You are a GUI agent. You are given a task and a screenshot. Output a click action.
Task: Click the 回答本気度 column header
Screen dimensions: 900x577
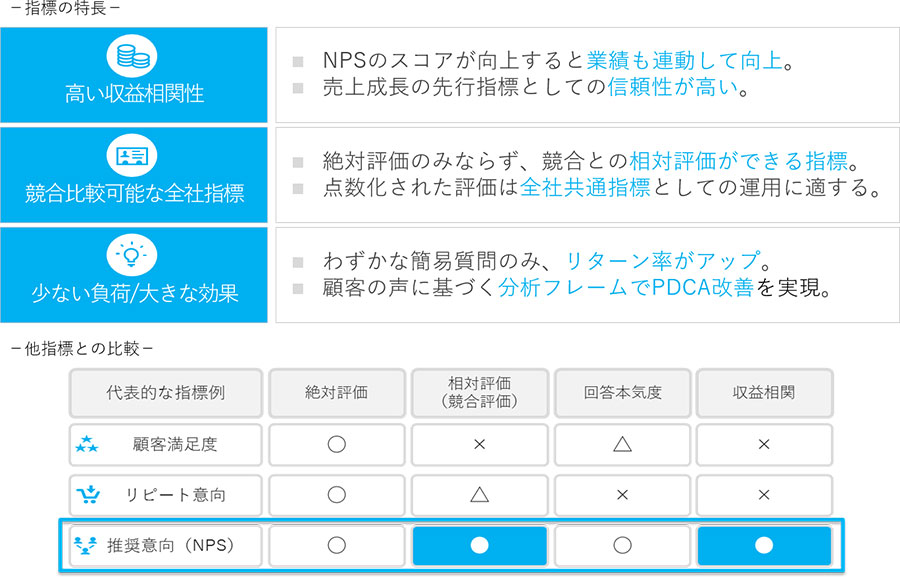[622, 393]
